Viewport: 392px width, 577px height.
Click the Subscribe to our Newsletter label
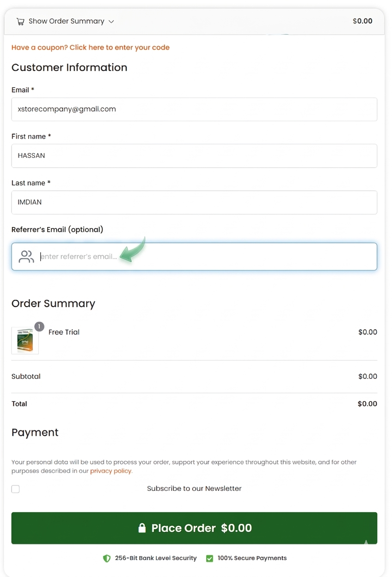point(194,489)
